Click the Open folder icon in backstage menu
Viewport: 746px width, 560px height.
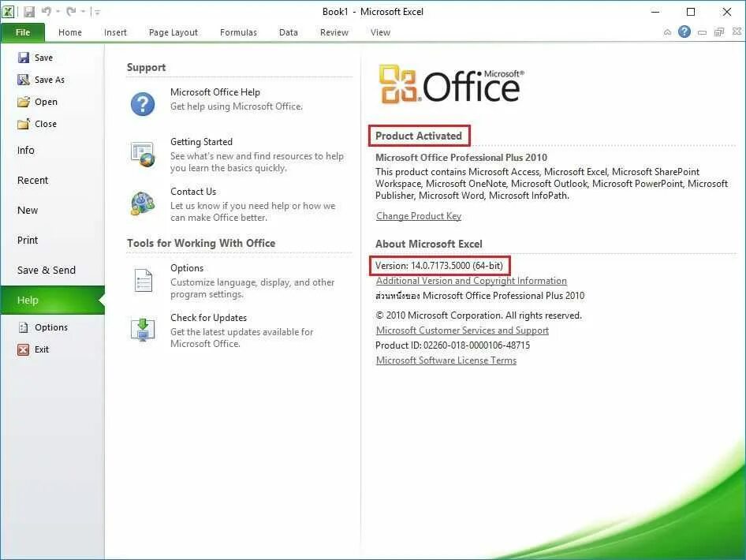click(24, 102)
